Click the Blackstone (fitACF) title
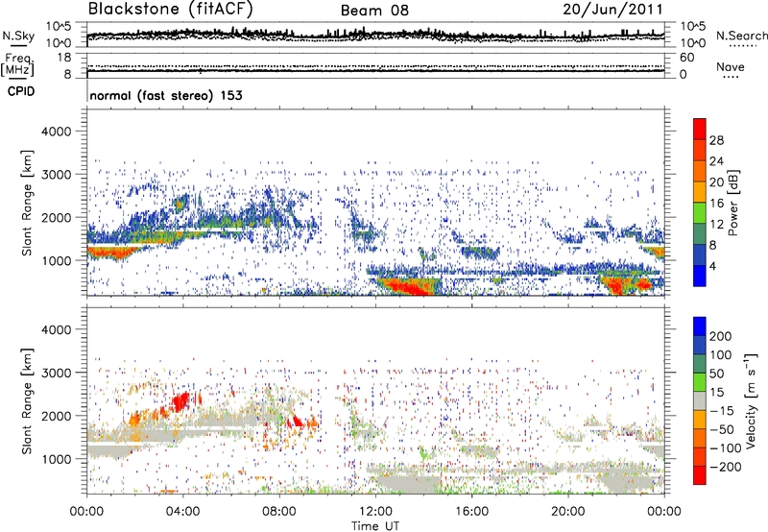 171,10
